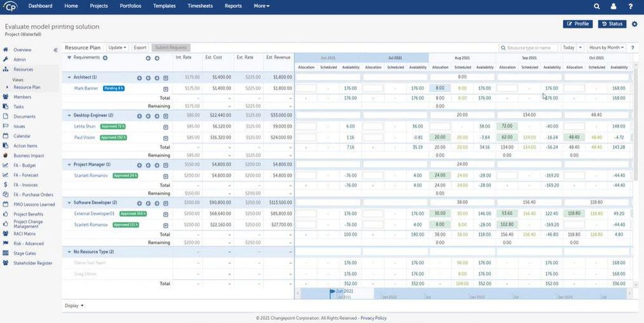Click the details square icon in Architect row
Screen dimensions: 644x323
tap(166, 78)
